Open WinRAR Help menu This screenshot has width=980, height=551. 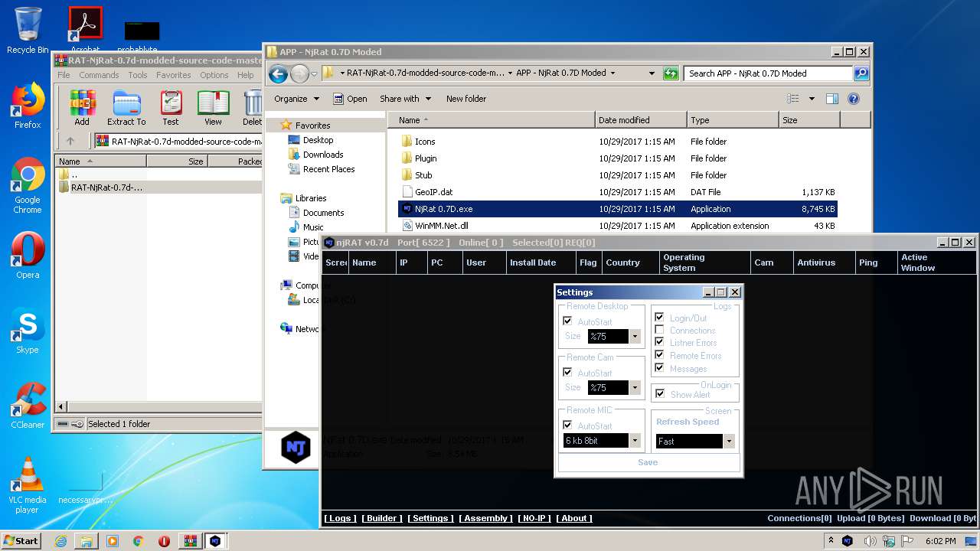tap(246, 75)
